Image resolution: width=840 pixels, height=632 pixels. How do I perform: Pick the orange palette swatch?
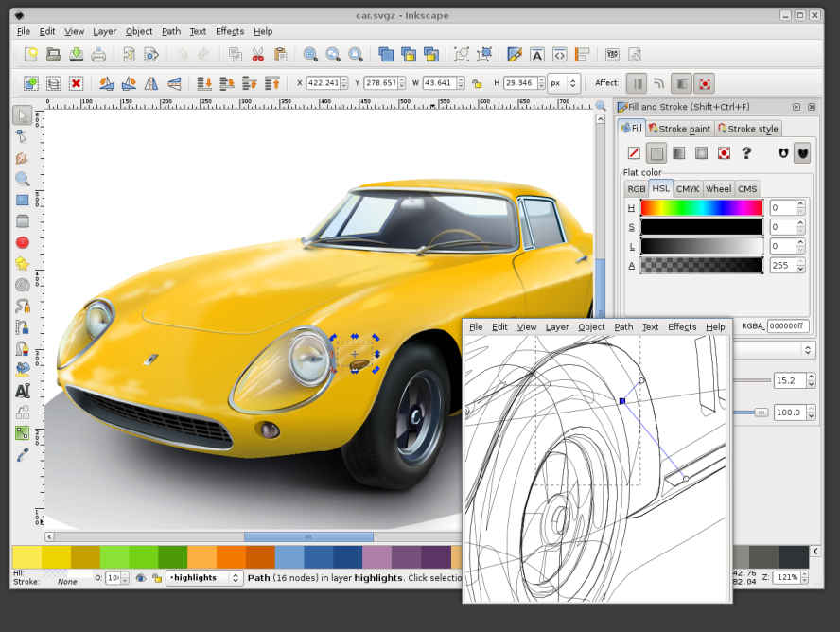click(x=231, y=556)
